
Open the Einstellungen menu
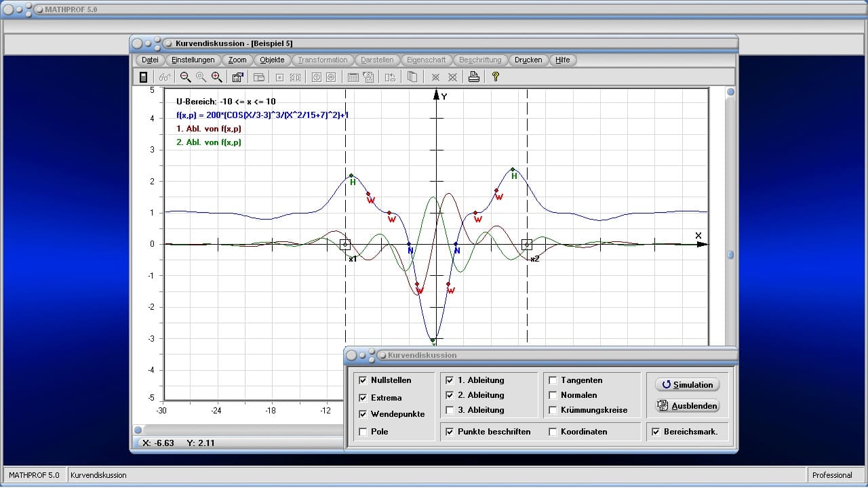(x=193, y=60)
